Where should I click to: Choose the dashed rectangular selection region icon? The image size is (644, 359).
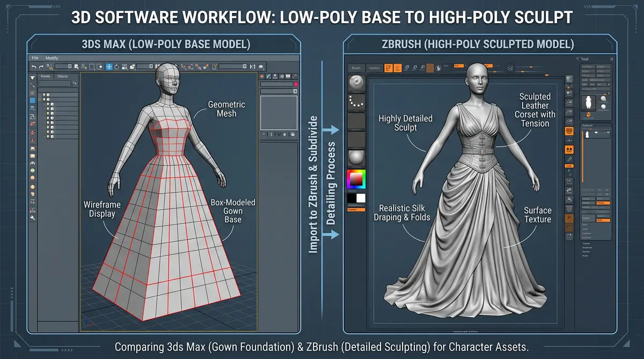coord(92,67)
